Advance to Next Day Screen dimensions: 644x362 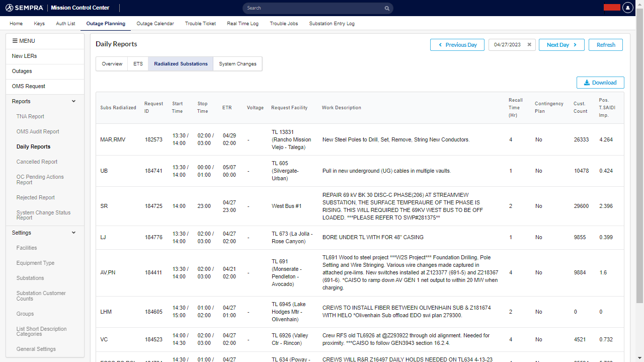coord(561,45)
